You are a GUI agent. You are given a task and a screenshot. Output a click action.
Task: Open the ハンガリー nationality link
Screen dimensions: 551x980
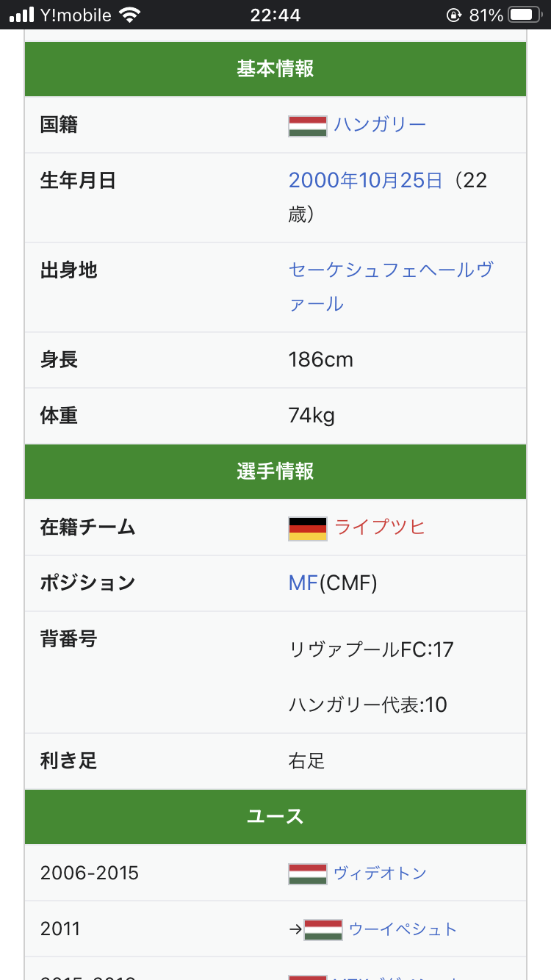(380, 124)
